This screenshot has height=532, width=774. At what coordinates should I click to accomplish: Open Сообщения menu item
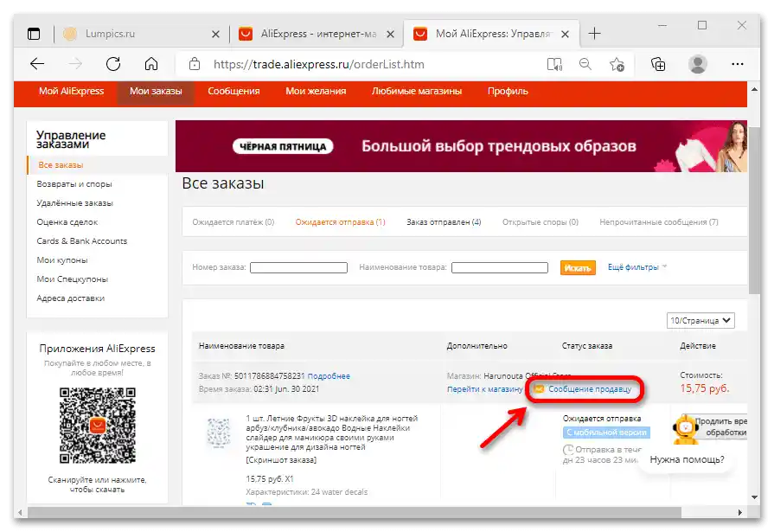pos(233,92)
